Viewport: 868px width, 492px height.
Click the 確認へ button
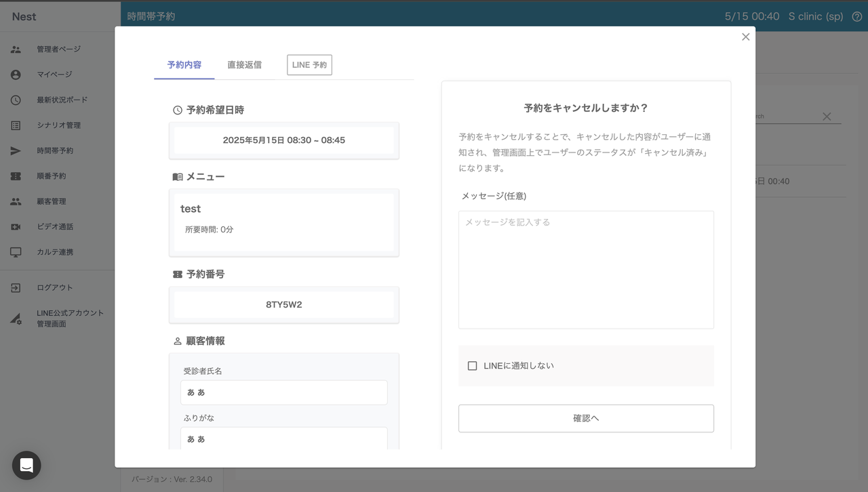586,418
